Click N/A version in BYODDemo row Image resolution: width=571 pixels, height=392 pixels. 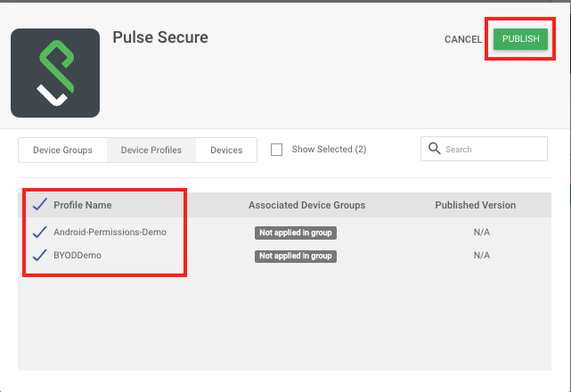[x=481, y=256]
